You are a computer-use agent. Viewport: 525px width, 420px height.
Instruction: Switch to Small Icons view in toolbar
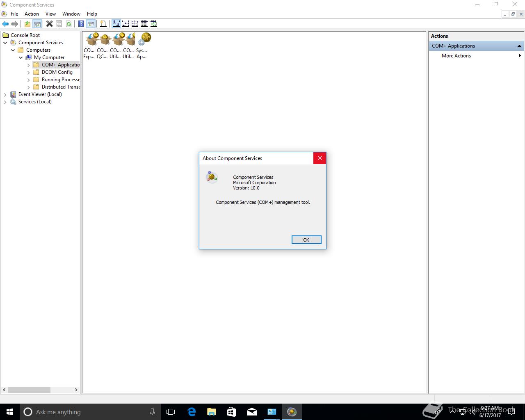tap(126, 24)
